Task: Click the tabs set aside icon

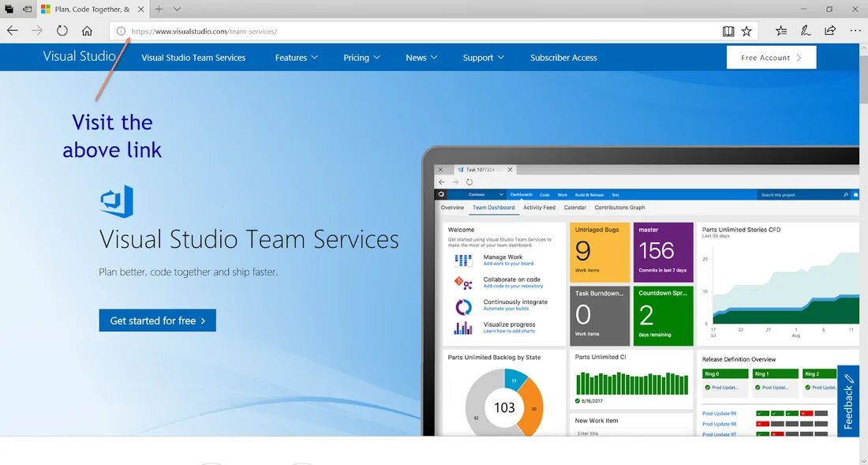Action: pos(9,9)
